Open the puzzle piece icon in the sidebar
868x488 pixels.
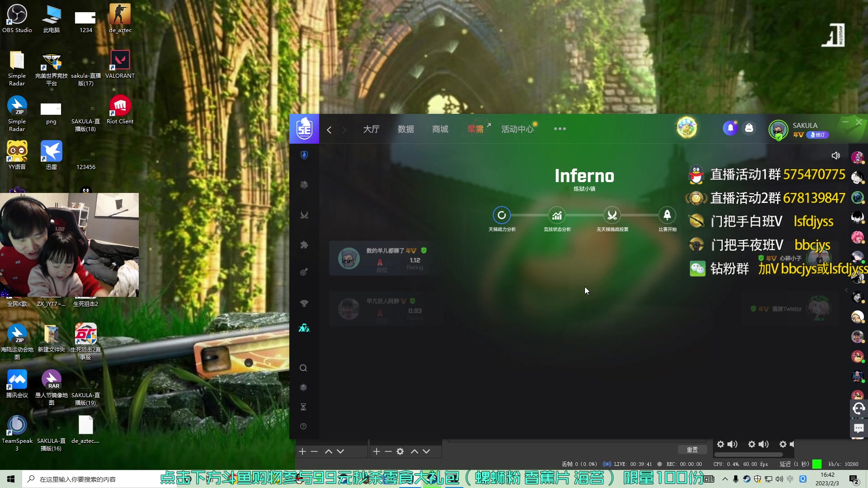coord(304,244)
